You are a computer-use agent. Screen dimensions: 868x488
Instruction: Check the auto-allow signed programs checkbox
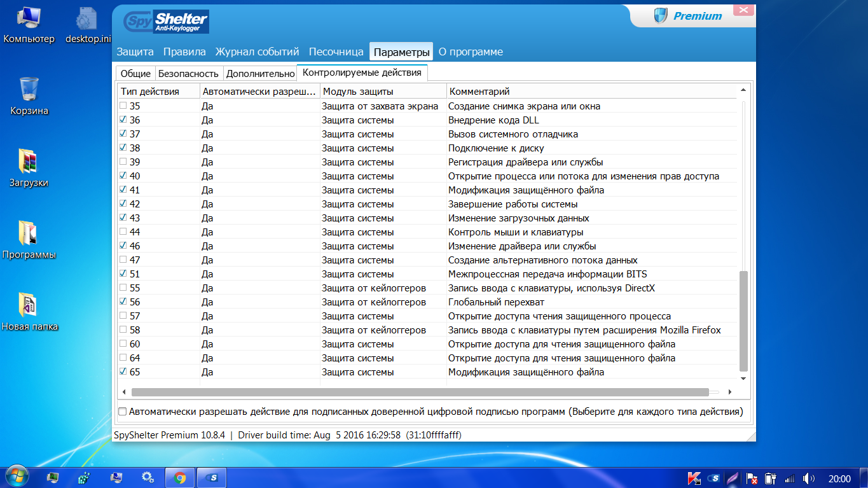[123, 412]
